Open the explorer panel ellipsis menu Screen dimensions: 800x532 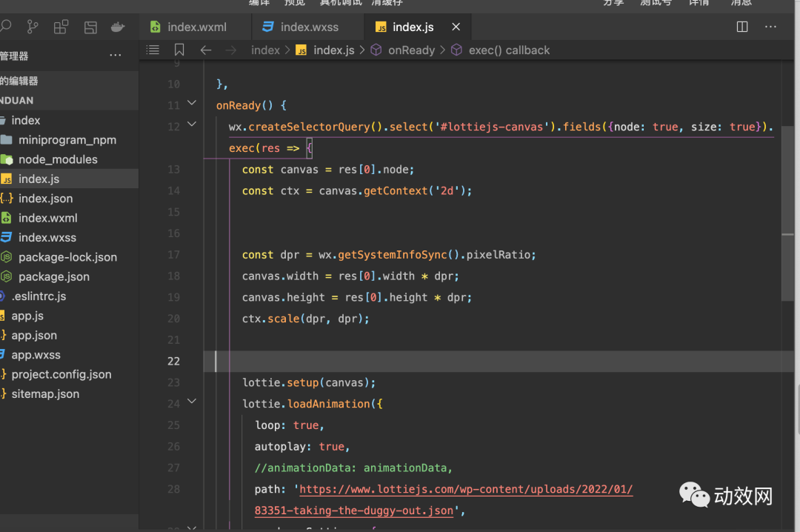(116, 55)
